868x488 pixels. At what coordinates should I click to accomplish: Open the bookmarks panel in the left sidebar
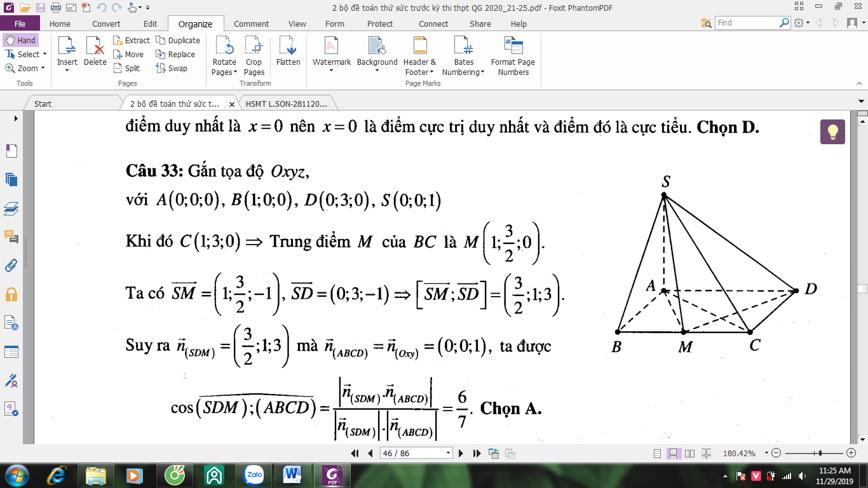coord(11,151)
